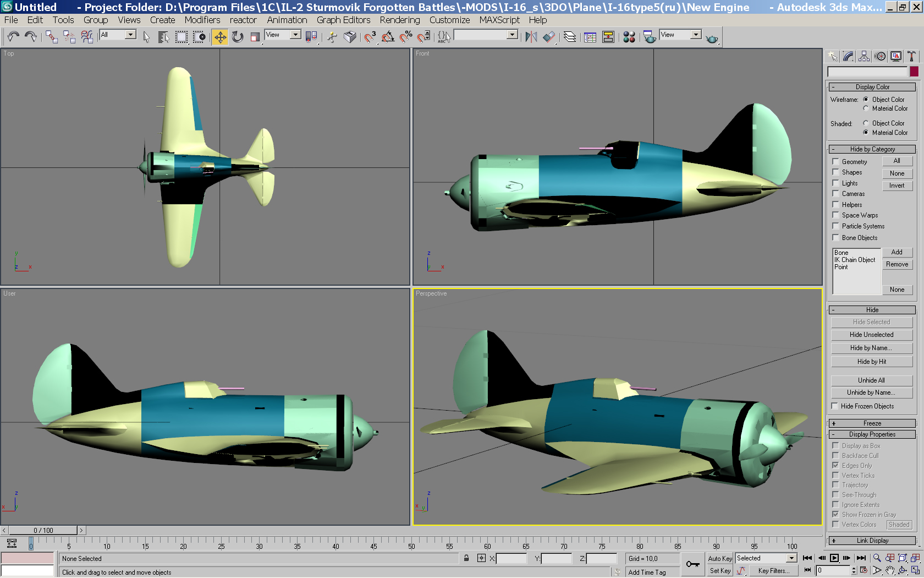Open the Key Filters dialog
Screen dimensions: 924x578
pos(773,571)
